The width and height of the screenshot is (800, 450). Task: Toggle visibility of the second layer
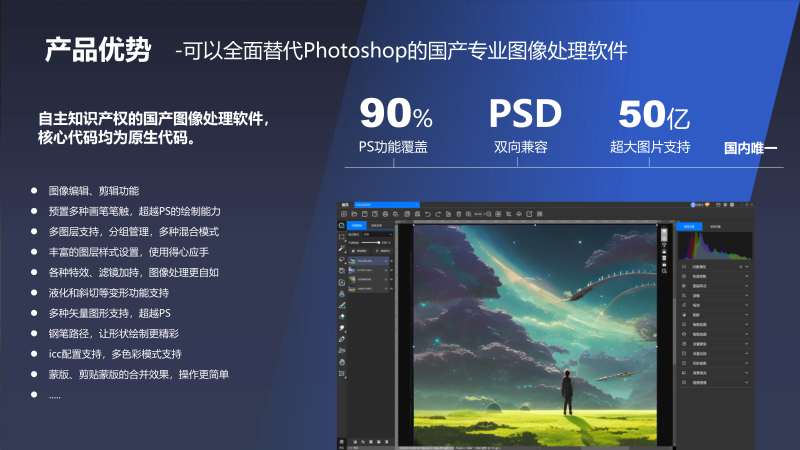click(x=391, y=270)
